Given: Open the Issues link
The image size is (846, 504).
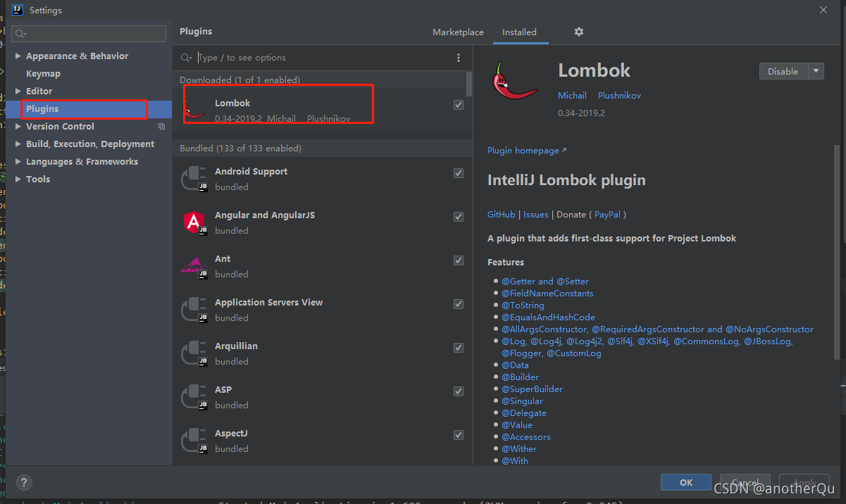Looking at the screenshot, I should [536, 215].
